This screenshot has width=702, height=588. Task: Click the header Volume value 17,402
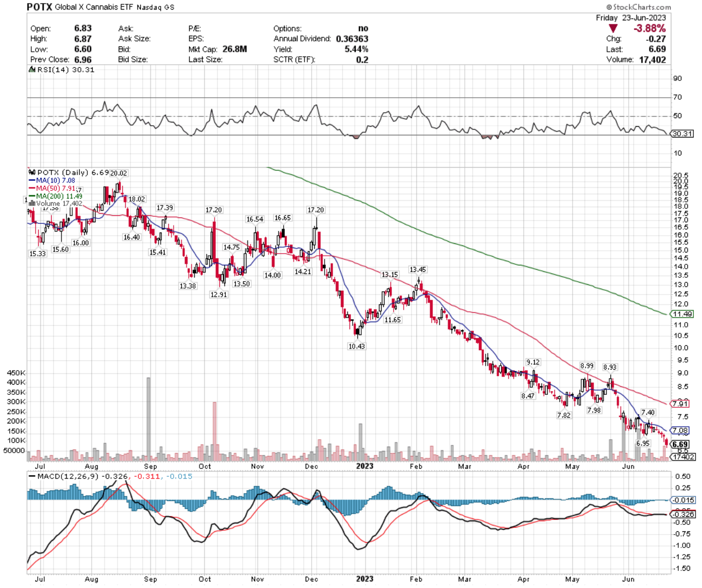[x=652, y=59]
